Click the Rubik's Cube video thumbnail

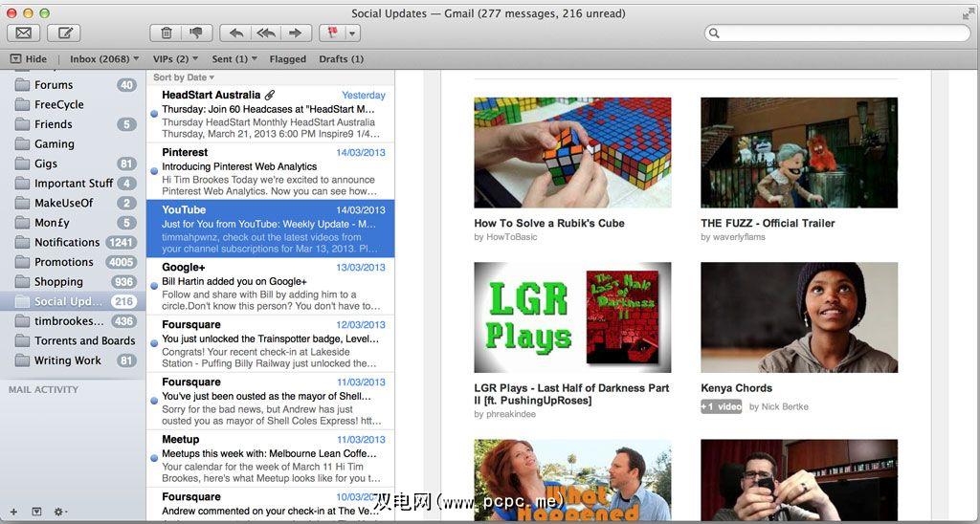pos(572,152)
